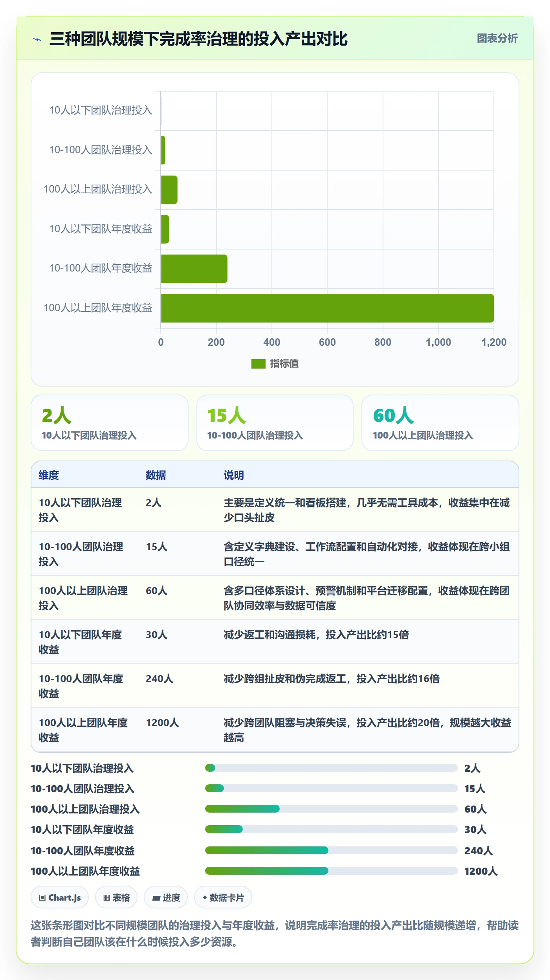550x980 pixels.
Task: Click the chart title 三种团队规模下完成率治理的投入产出对比
Action: (198, 39)
